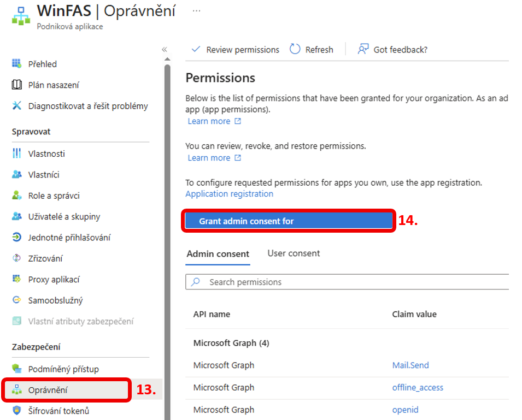This screenshot has width=522, height=420.
Task: Click Review permissions in toolbar
Action: tap(235, 50)
